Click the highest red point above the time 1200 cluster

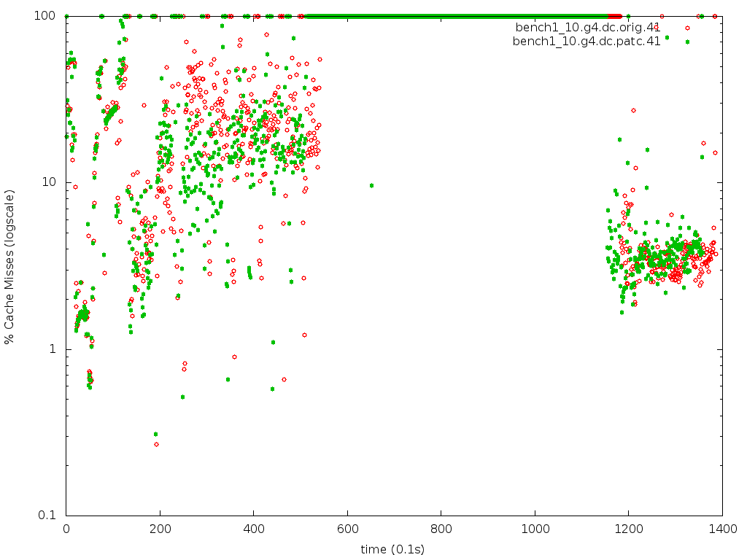(633, 110)
